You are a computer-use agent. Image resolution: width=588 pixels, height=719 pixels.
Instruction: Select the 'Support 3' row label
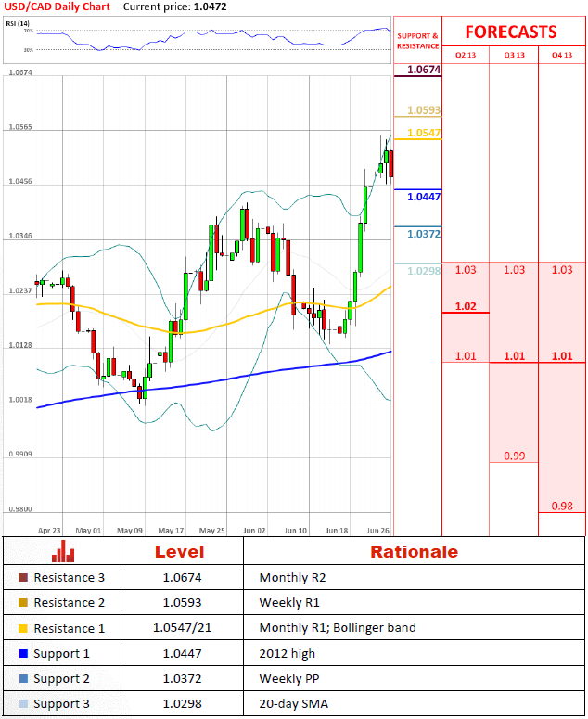(x=61, y=704)
